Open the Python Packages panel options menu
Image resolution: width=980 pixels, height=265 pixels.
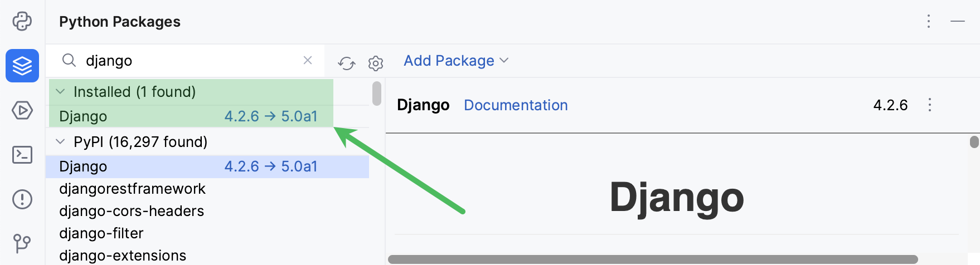pos(929,22)
